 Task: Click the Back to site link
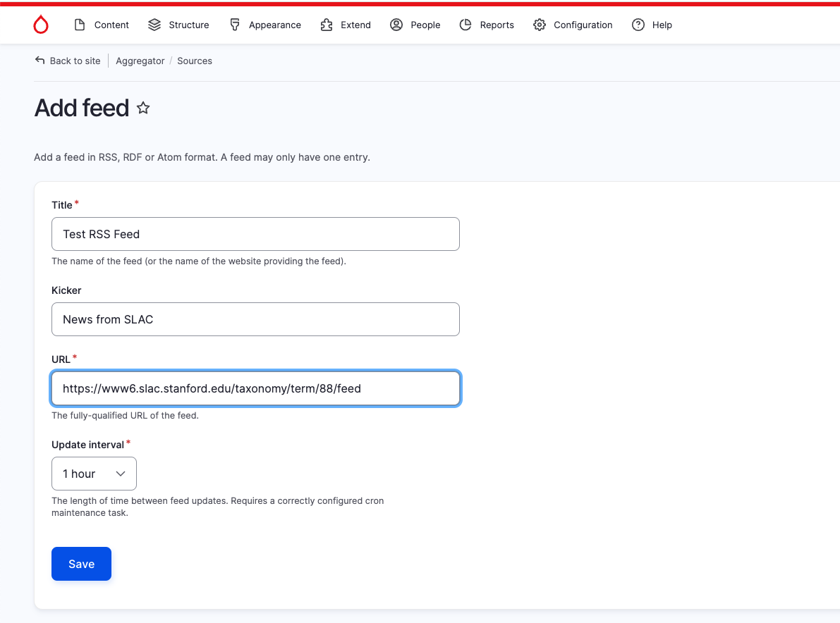[x=74, y=61]
